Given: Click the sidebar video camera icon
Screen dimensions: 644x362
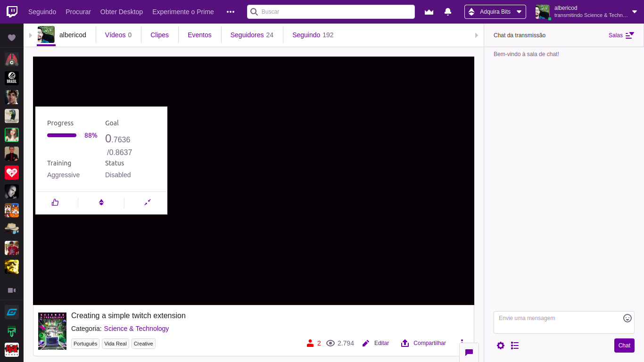Looking at the screenshot, I should [12, 290].
